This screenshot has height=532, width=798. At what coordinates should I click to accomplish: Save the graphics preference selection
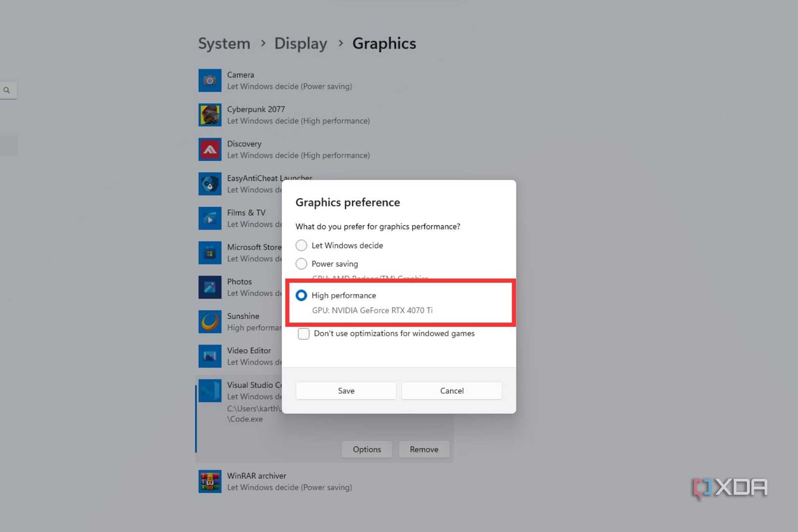(x=345, y=390)
